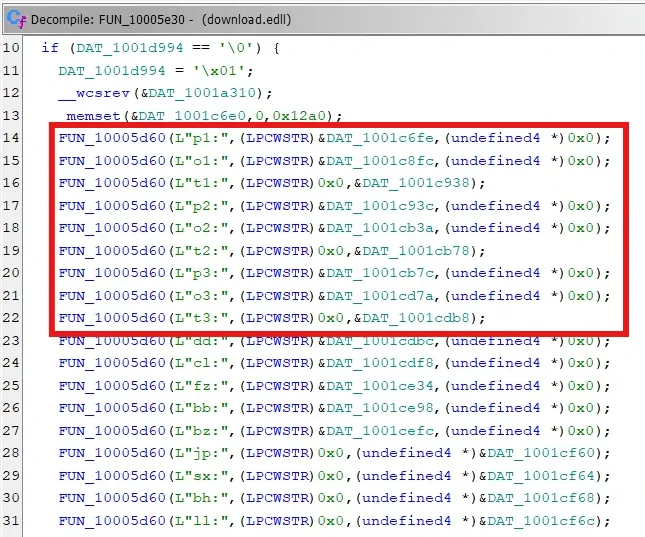The width and height of the screenshot is (645, 537).
Task: Click DAT_1001ce34 on line 25
Action: point(380,386)
